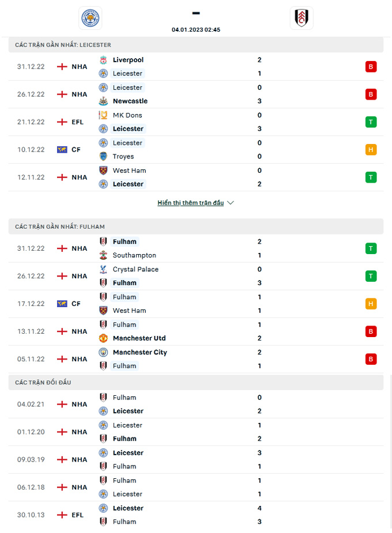
Task: Open 'Hiển thị thêm trận đấu' link
Action: (x=190, y=203)
